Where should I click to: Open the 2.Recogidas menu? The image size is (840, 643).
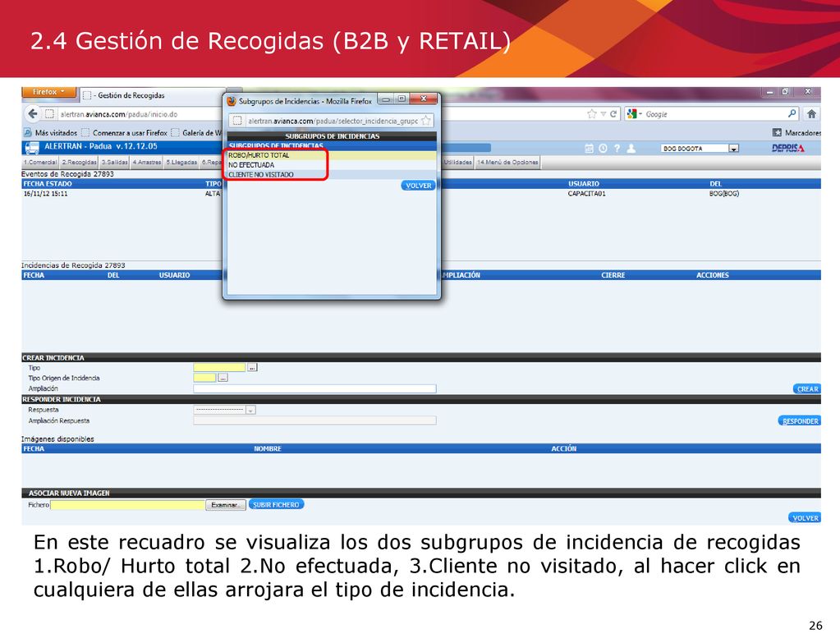point(80,162)
